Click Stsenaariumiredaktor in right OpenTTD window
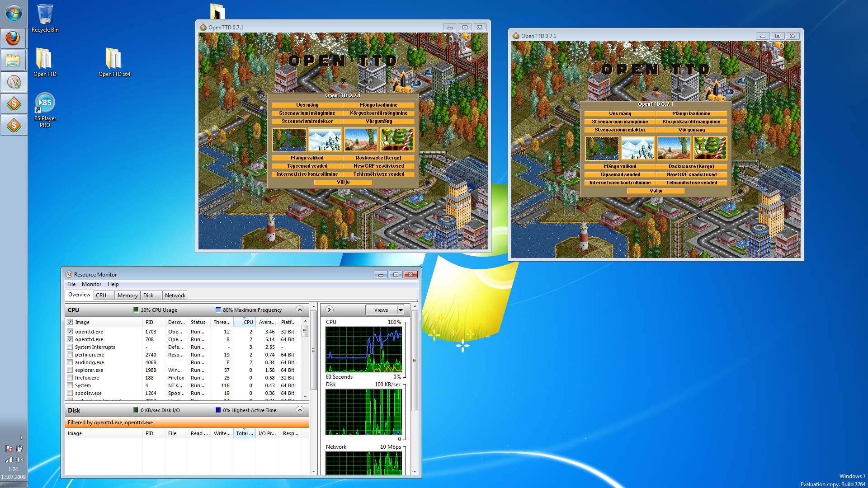868x488 pixels. pos(620,130)
